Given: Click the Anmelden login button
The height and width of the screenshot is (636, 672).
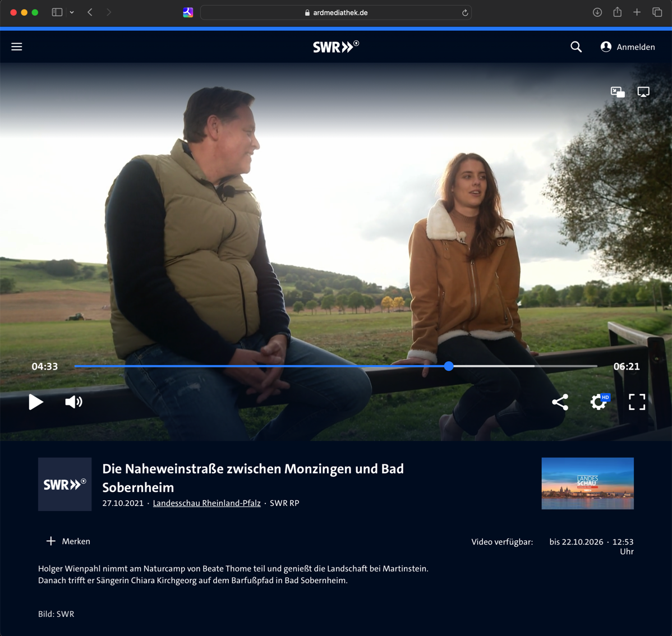Looking at the screenshot, I should (x=628, y=47).
